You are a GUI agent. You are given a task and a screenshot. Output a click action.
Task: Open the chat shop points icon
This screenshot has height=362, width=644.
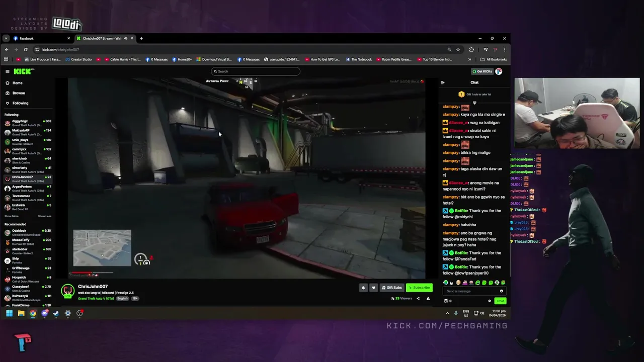(x=446, y=301)
